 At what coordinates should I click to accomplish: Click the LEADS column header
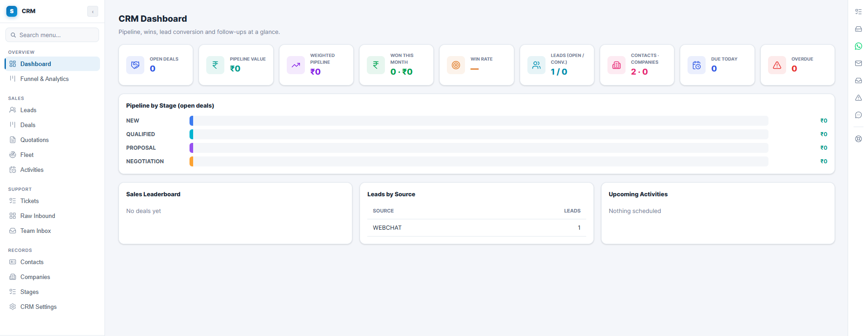point(572,211)
